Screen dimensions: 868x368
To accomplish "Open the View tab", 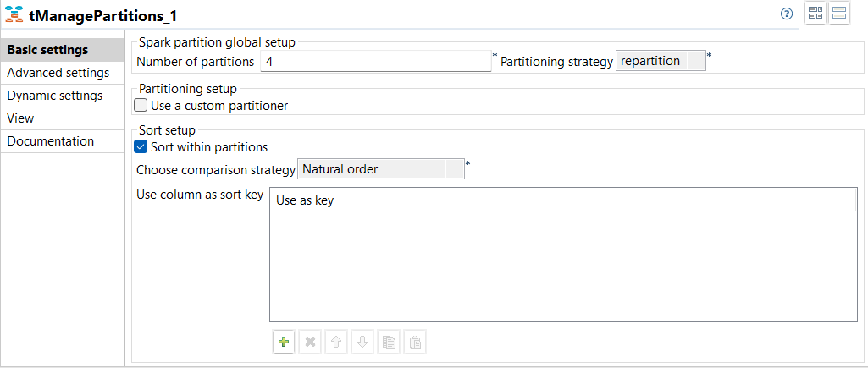I will click(20, 118).
